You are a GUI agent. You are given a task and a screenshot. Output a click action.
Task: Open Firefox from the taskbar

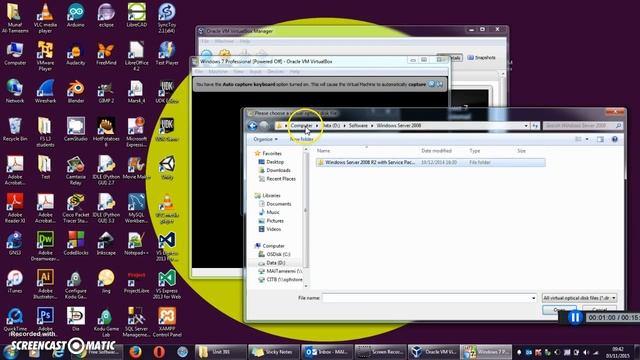click(x=136, y=351)
